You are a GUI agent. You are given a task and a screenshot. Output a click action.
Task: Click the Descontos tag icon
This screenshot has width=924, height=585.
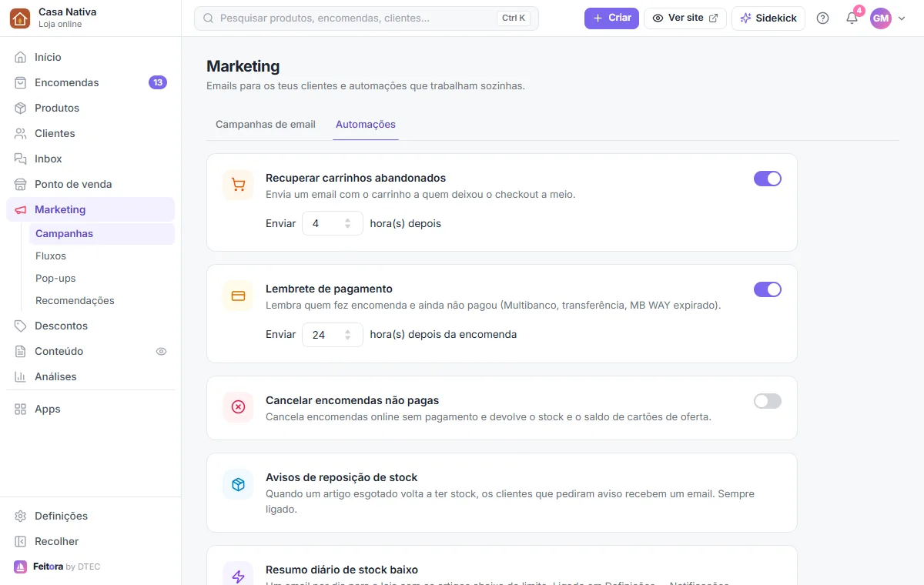pos(21,326)
